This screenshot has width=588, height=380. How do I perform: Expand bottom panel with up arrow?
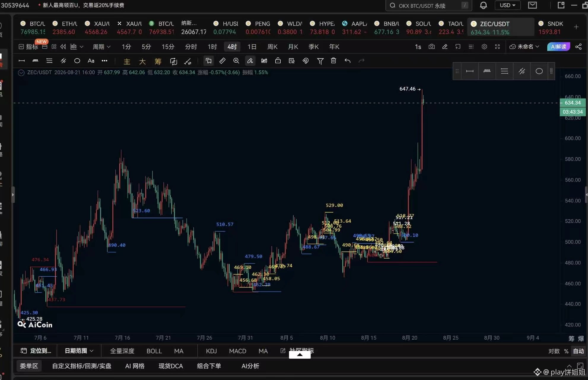point(300,354)
